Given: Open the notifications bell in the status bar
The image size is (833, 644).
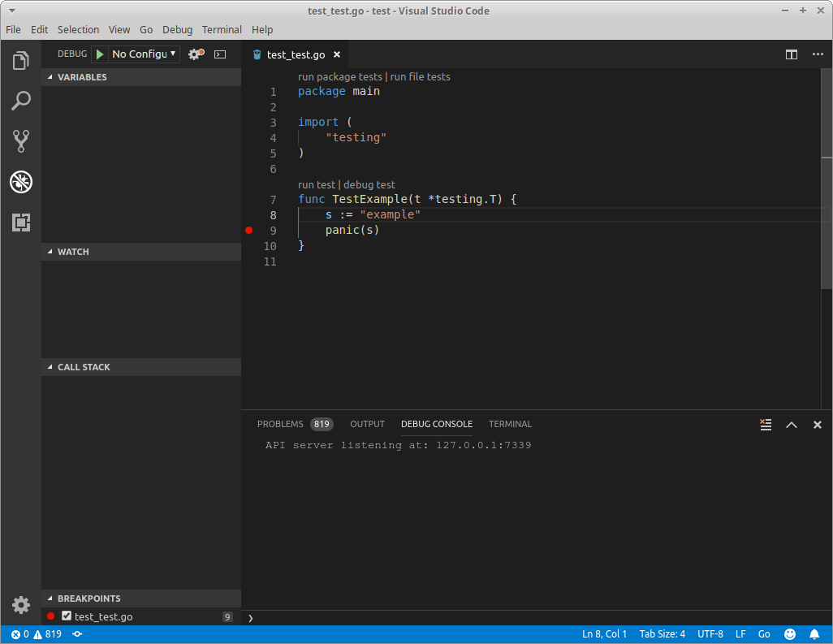Looking at the screenshot, I should [815, 633].
